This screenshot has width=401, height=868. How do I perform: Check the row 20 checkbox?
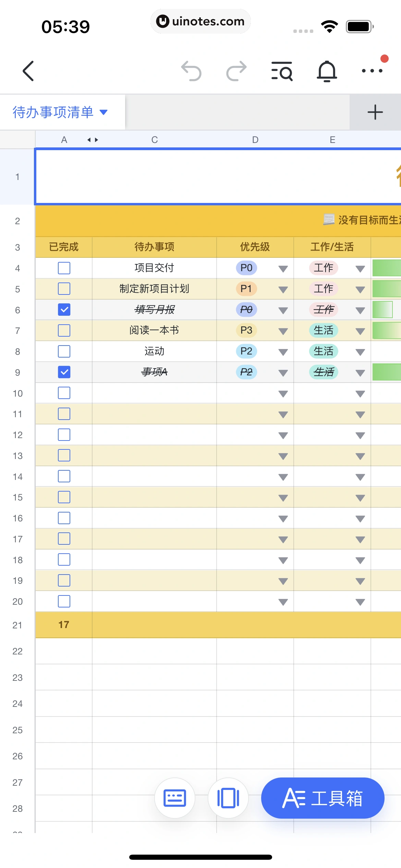click(x=64, y=601)
